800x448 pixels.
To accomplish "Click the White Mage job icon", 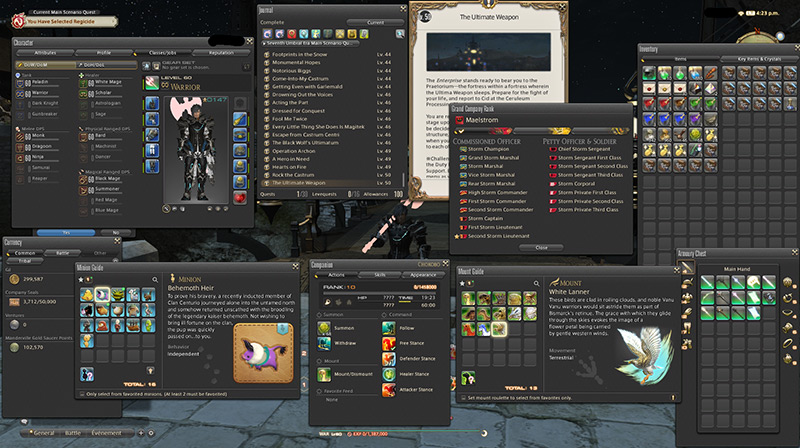I will click(x=83, y=83).
